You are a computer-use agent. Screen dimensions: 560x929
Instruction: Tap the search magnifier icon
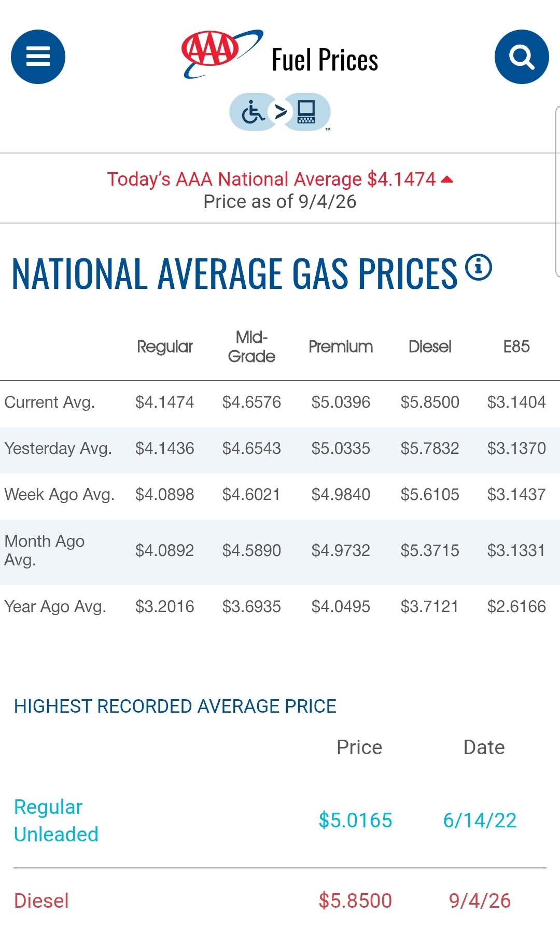point(522,57)
